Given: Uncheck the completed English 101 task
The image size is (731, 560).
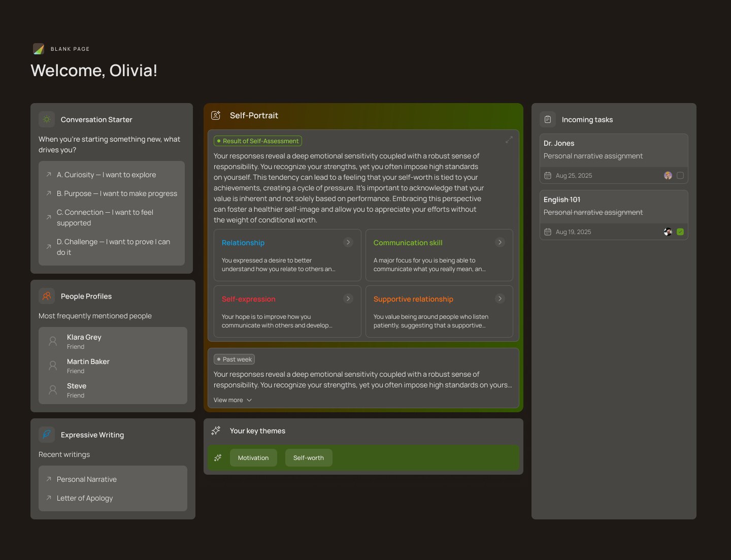Looking at the screenshot, I should (x=680, y=232).
